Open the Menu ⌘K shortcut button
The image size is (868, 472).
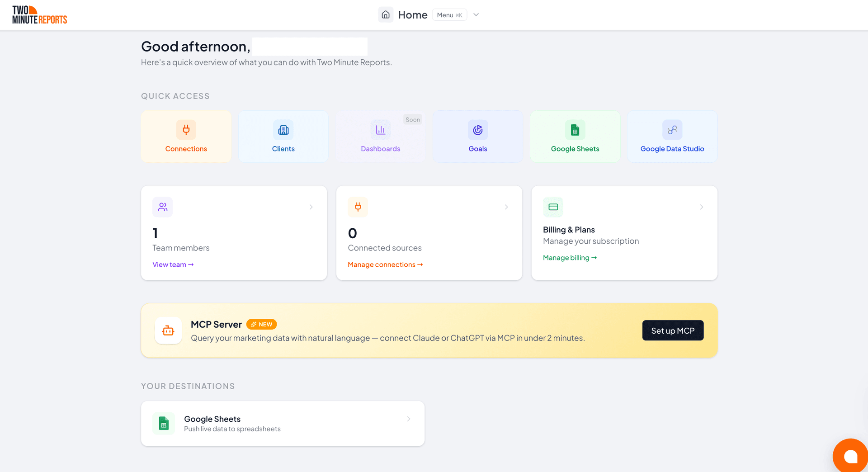click(449, 15)
